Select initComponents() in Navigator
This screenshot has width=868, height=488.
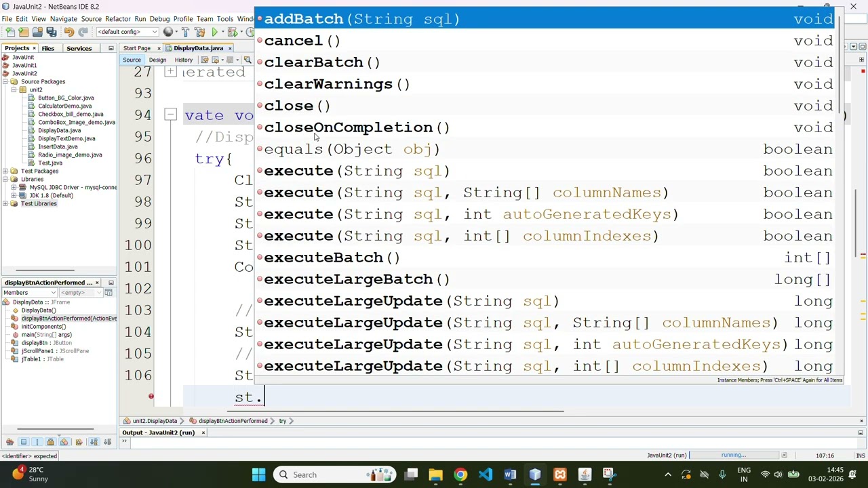pyautogui.click(x=43, y=327)
